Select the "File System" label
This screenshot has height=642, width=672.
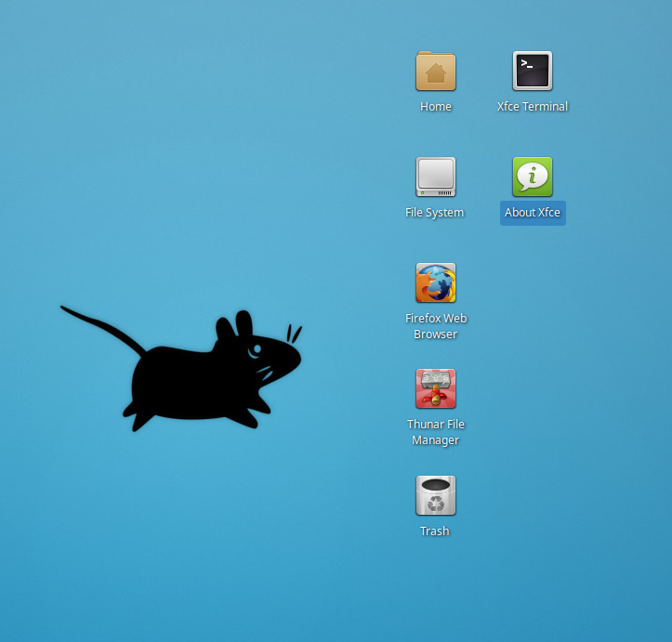pyautogui.click(x=435, y=213)
